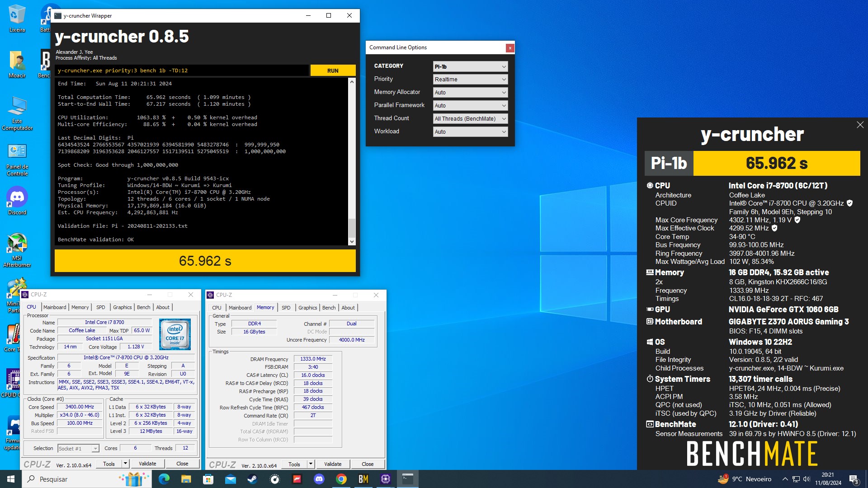The height and width of the screenshot is (488, 868).
Task: Open weather widget showing 9°C Nevoeiro
Action: pos(745,479)
